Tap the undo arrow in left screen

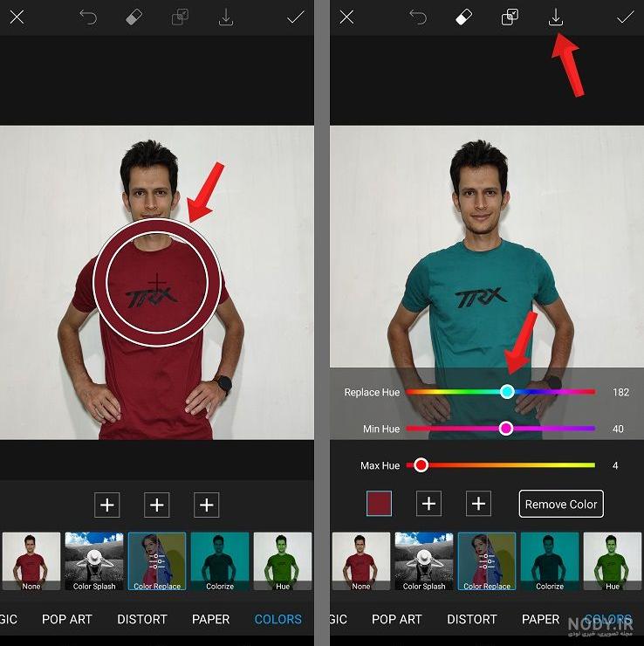point(88,17)
